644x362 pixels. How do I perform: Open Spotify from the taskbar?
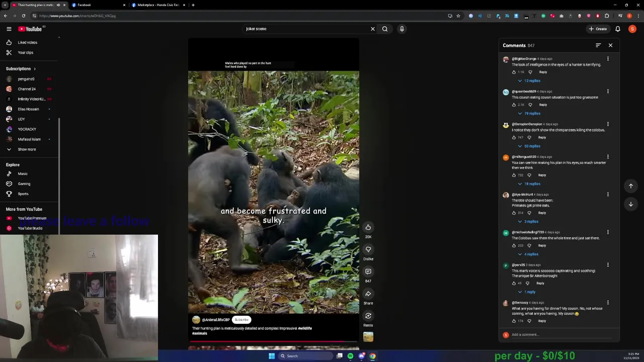pyautogui.click(x=350, y=356)
